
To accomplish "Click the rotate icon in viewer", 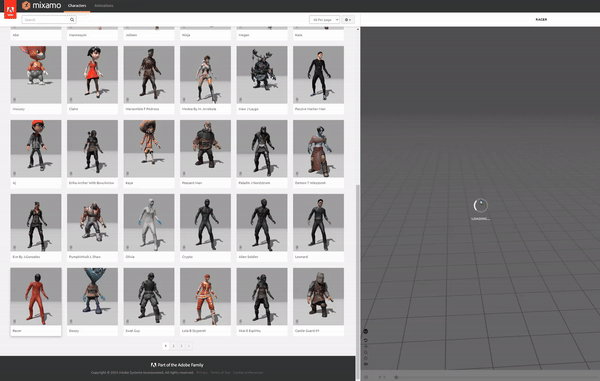I will coord(365,358).
